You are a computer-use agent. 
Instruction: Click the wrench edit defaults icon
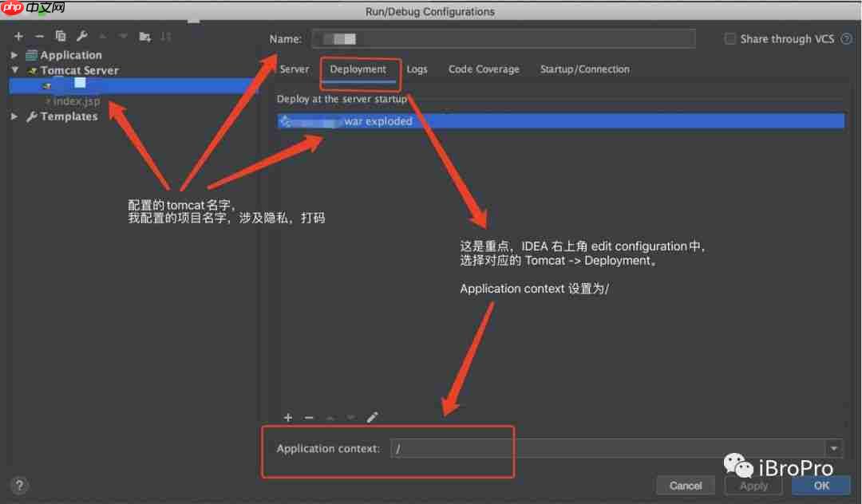click(x=81, y=36)
